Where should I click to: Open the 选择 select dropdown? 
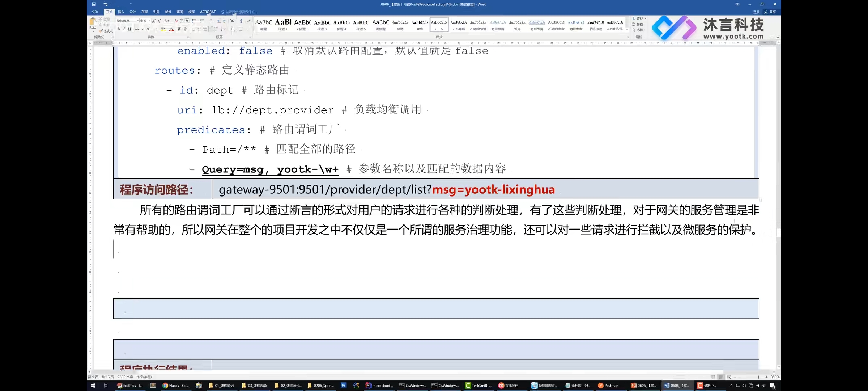point(639,30)
